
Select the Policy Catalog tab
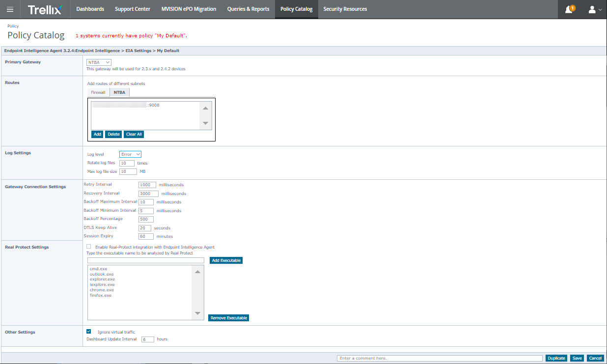(296, 9)
